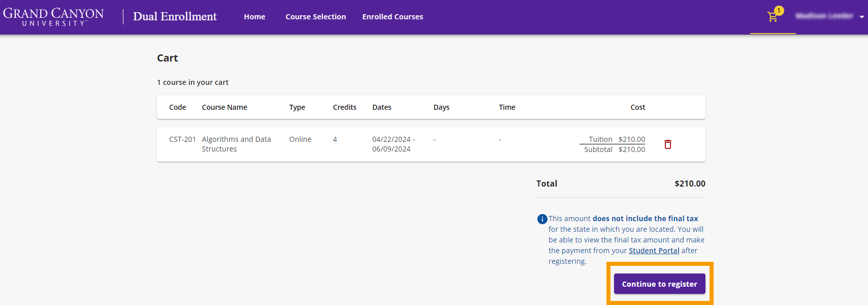Click the Dual Enrollment title
The height and width of the screenshot is (305, 868).
tap(175, 17)
